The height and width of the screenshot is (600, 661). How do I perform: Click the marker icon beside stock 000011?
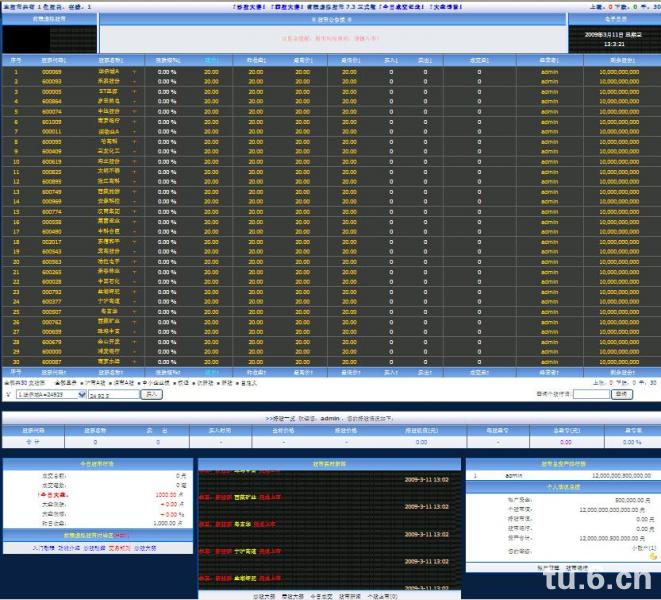pos(134,132)
